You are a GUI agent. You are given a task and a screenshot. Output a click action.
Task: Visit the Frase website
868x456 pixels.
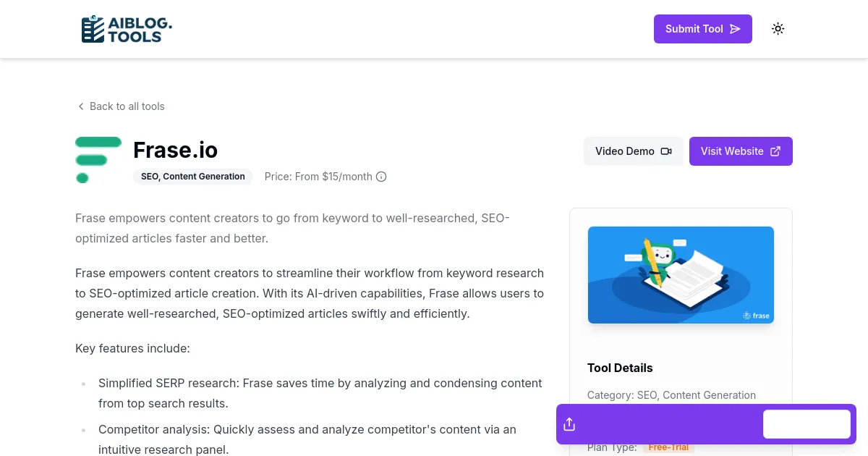pos(740,151)
